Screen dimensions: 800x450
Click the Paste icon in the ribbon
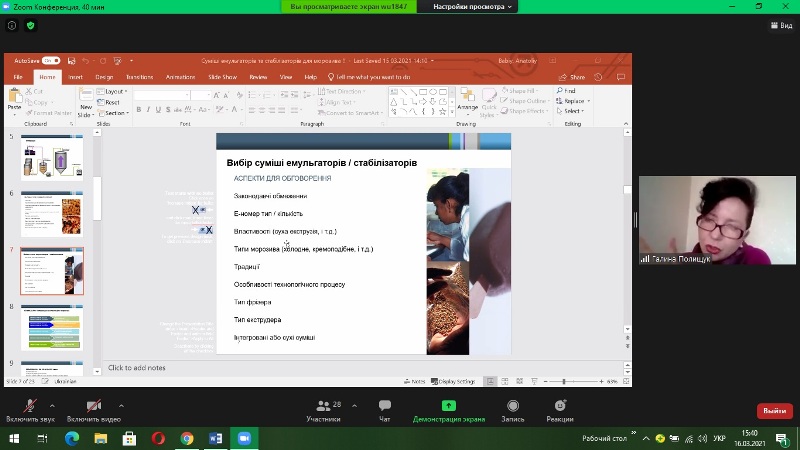pyautogui.click(x=14, y=99)
